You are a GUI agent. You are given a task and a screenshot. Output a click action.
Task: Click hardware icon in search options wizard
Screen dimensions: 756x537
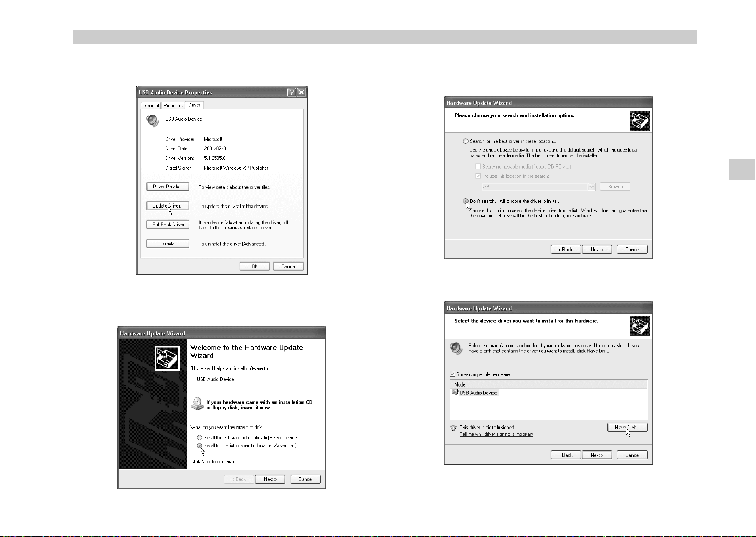coord(640,121)
